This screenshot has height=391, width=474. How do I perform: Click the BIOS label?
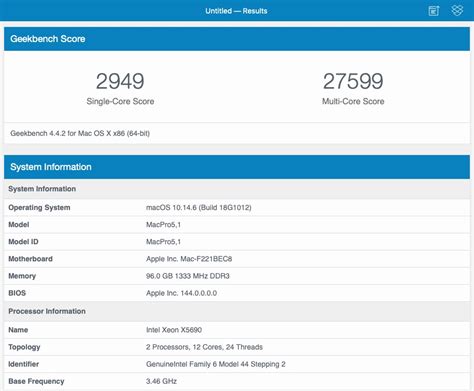point(17,293)
